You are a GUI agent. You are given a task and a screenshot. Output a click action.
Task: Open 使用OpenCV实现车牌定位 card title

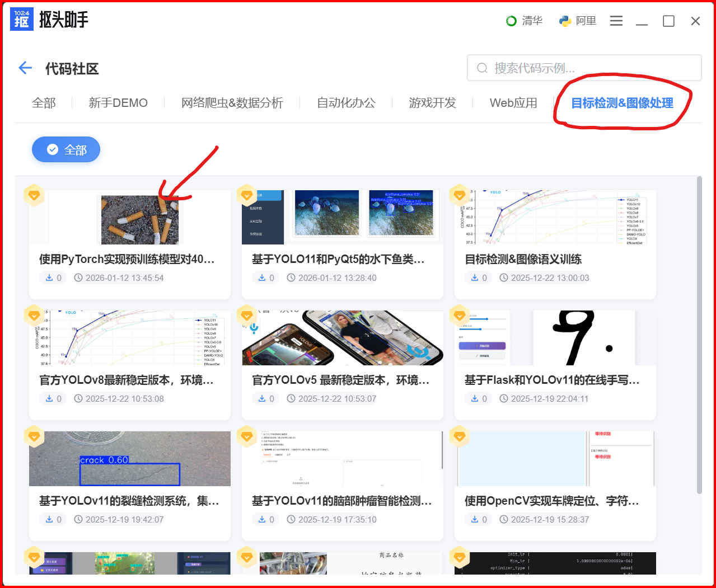point(552,501)
